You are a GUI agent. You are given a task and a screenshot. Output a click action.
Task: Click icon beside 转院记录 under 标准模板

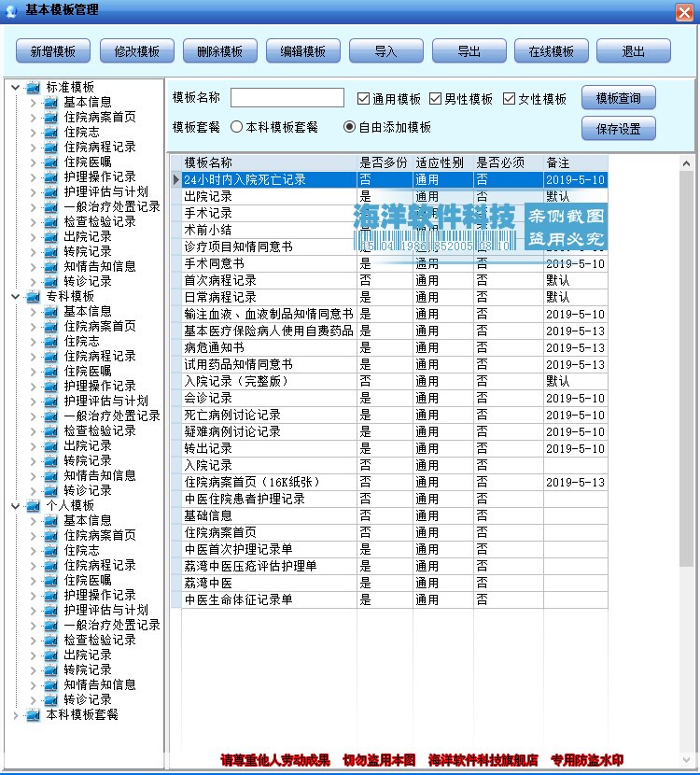coord(51,251)
